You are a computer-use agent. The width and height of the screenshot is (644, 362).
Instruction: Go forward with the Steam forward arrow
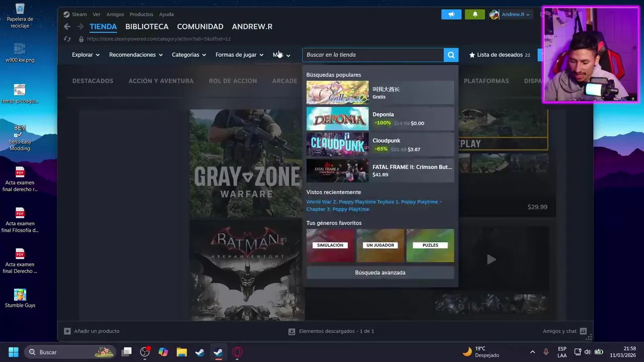tap(80, 27)
